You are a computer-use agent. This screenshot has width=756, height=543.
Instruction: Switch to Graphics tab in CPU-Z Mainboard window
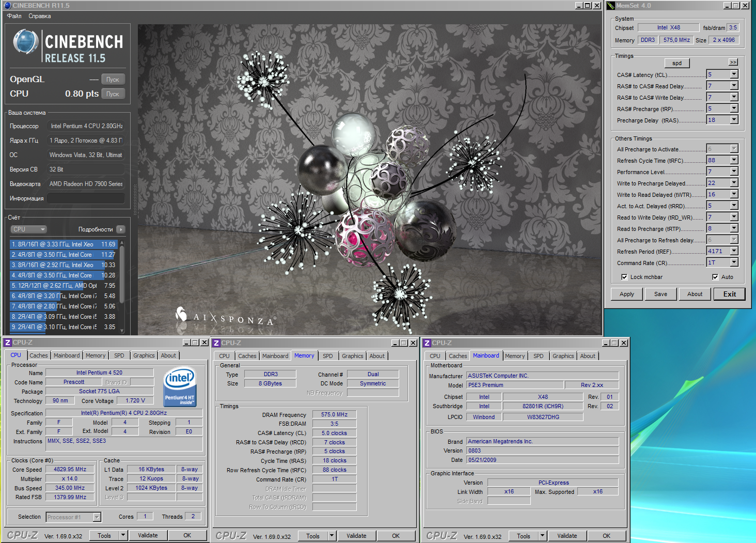tap(563, 356)
